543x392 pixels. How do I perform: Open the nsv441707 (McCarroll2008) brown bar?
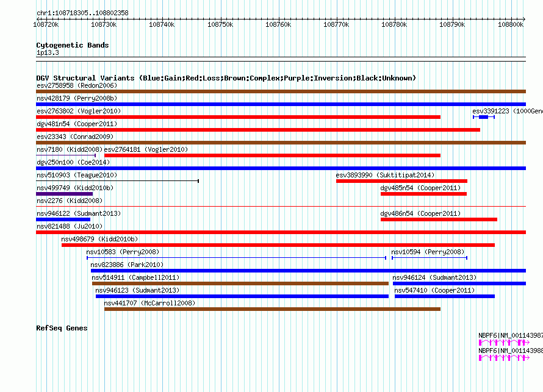tap(272, 309)
